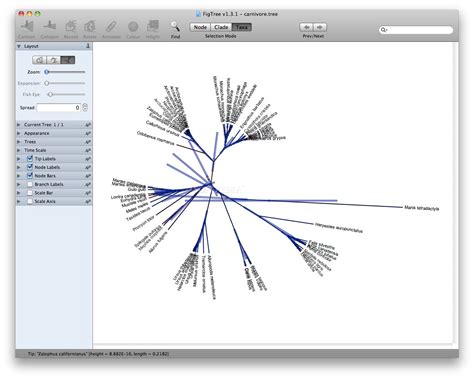474x379 pixels.
Task: Click pin icon on Trees row
Action: [x=88, y=142]
